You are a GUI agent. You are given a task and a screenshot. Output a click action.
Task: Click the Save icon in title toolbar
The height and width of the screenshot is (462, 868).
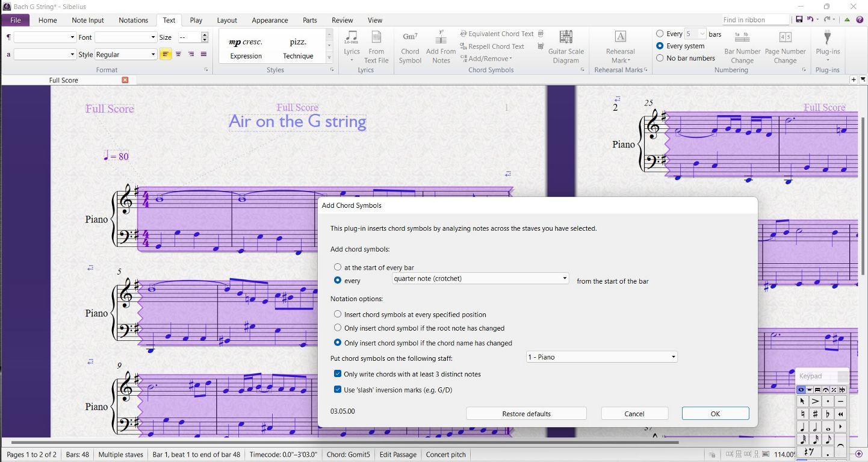point(799,20)
